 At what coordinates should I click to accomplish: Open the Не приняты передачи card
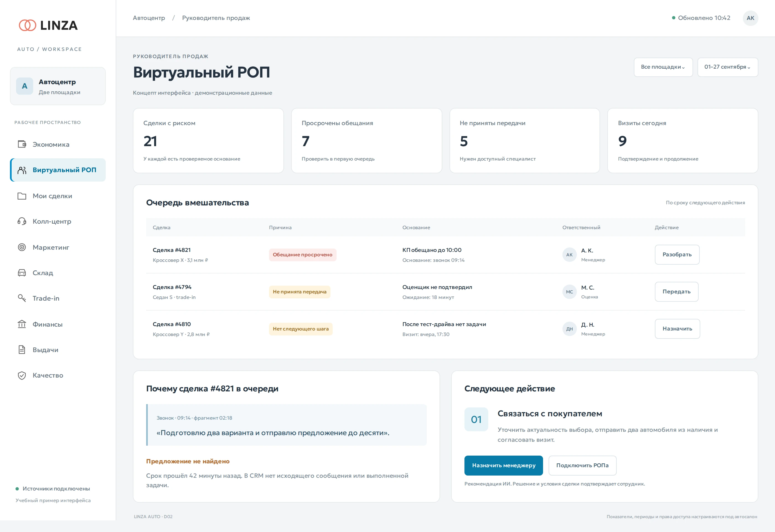(x=525, y=140)
